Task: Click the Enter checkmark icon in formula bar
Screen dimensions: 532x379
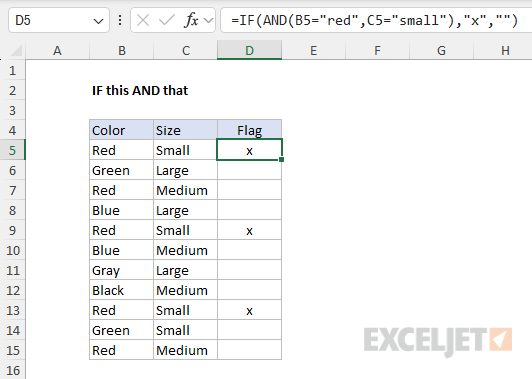Action: point(167,21)
